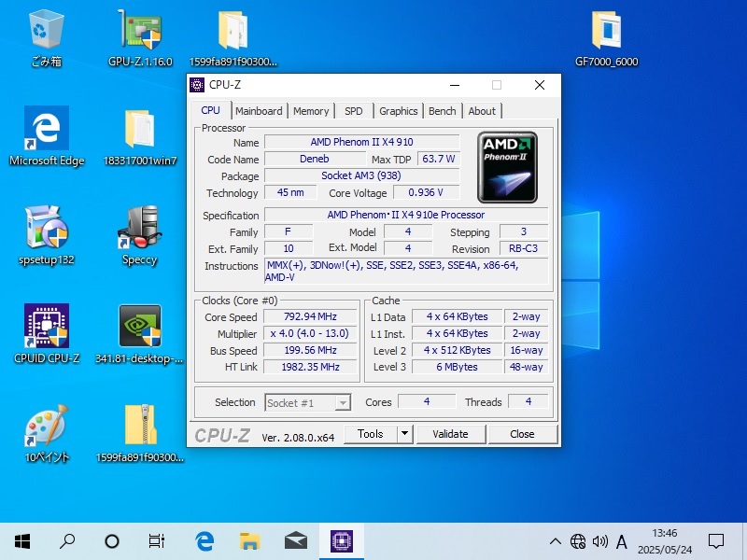Open the Windows Start menu
Image resolution: width=747 pixels, height=560 pixels.
point(22,541)
